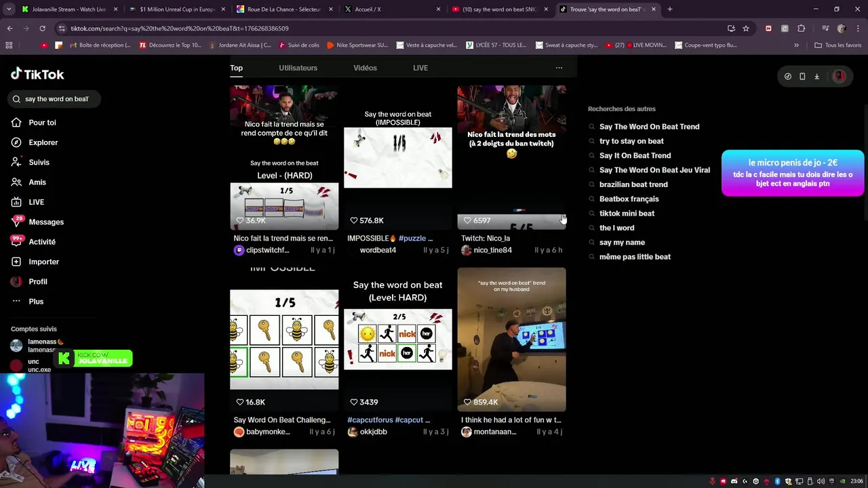The image size is (868, 488).
Task: Click Say The Word On Beat Jeu Viral
Action: point(654,170)
